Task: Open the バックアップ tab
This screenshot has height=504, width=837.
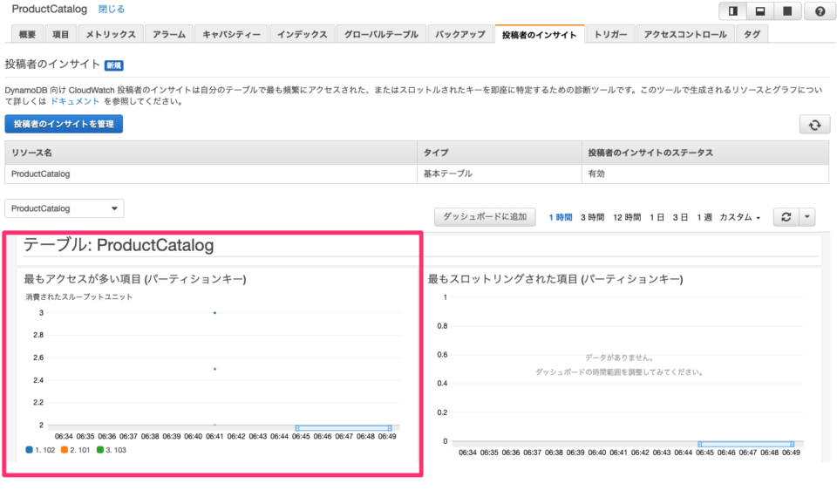Action: [459, 35]
